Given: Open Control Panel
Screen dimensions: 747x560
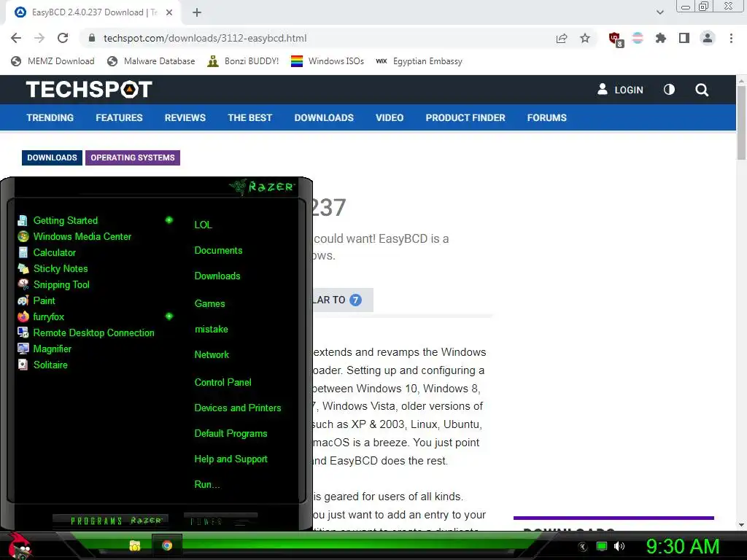Looking at the screenshot, I should click(222, 382).
